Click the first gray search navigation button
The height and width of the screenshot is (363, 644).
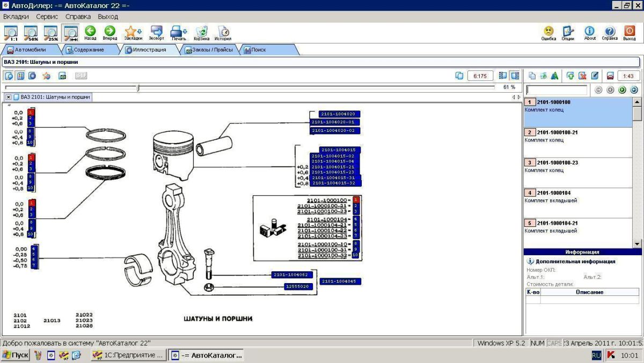[x=598, y=90]
